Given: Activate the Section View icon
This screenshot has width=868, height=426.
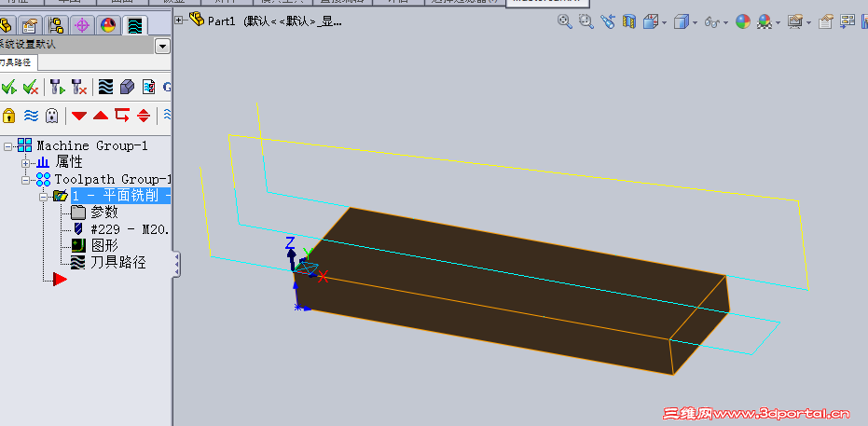Looking at the screenshot, I should [x=628, y=21].
